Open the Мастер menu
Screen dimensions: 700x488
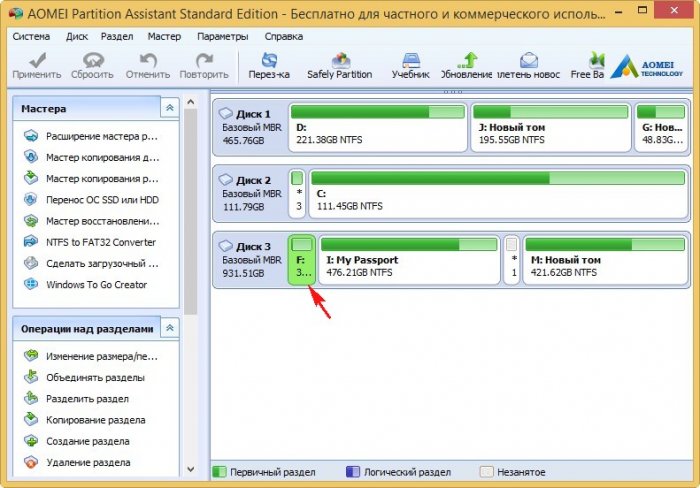click(x=164, y=37)
